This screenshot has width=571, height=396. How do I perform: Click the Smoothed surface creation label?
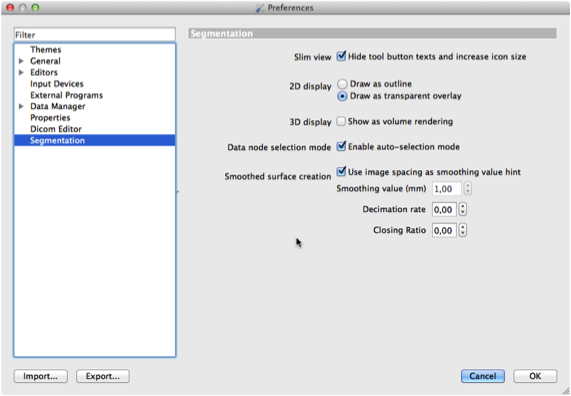[x=277, y=176]
